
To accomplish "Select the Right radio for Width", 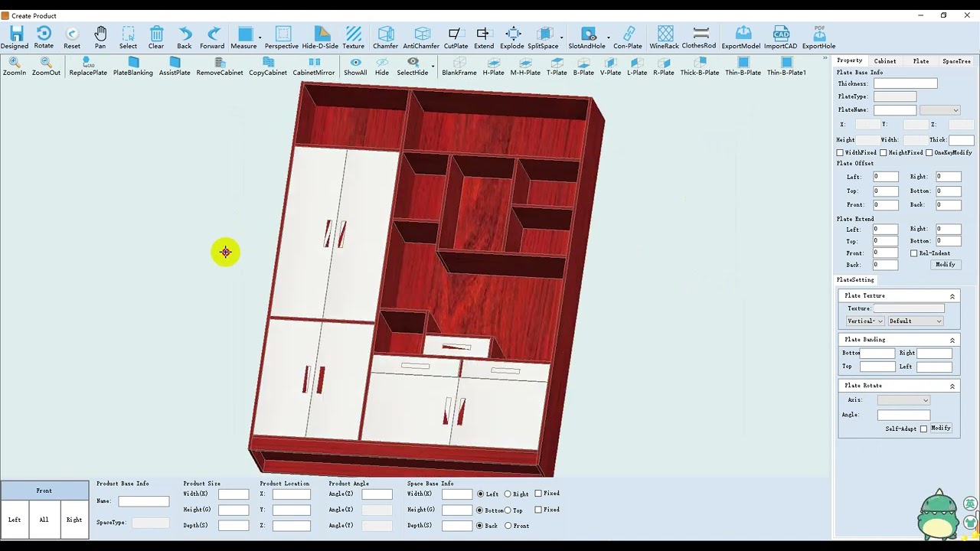I will click(x=508, y=494).
